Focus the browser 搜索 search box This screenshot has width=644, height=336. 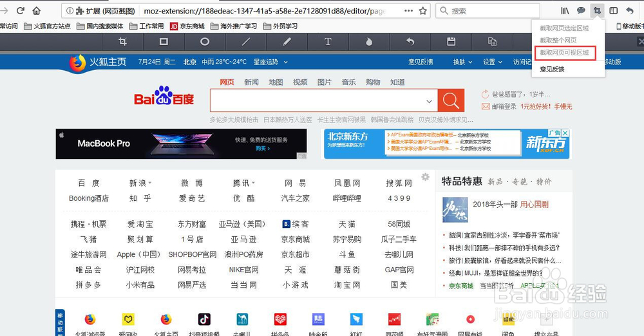(488, 11)
